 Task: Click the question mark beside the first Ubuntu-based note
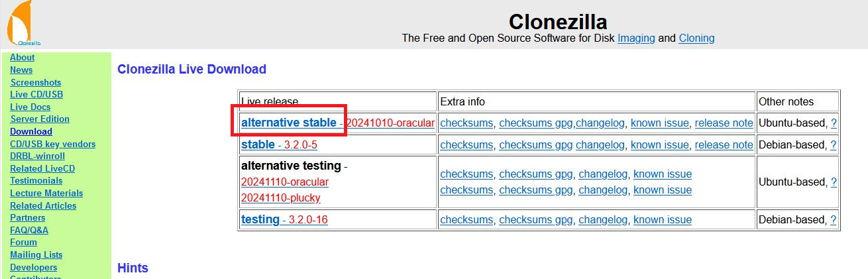click(x=834, y=123)
